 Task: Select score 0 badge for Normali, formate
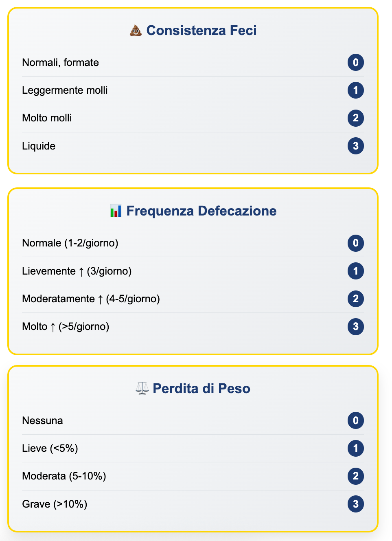pyautogui.click(x=355, y=62)
